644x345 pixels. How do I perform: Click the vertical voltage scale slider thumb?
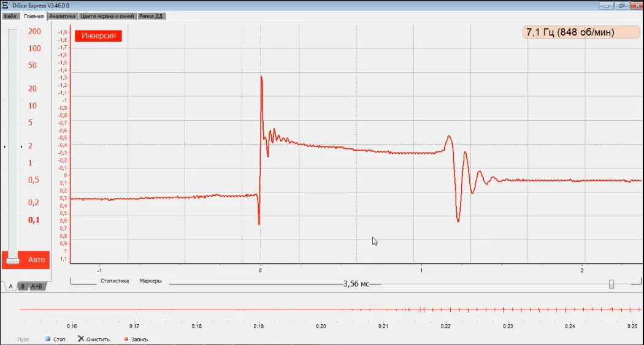(x=12, y=261)
